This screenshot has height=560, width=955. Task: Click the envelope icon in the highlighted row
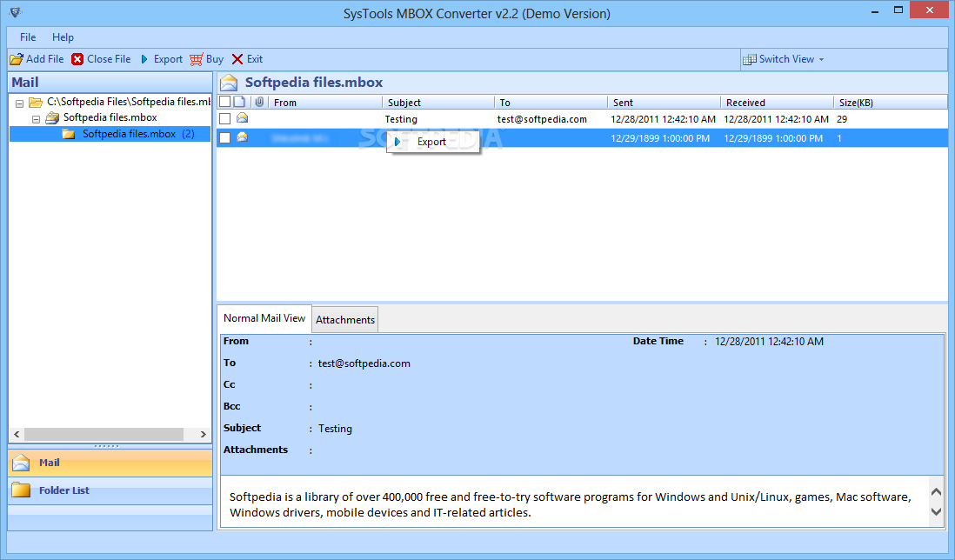click(243, 137)
